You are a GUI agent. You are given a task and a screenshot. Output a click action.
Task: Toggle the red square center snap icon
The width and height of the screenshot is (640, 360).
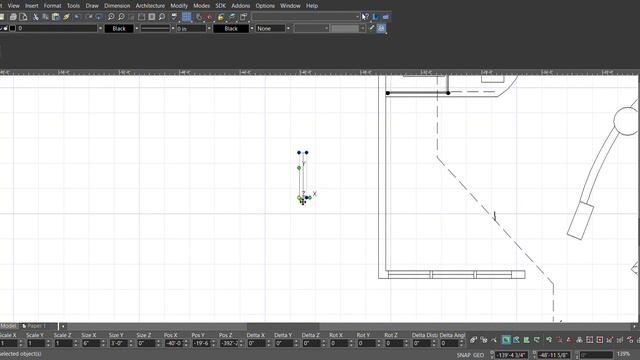(x=600, y=340)
